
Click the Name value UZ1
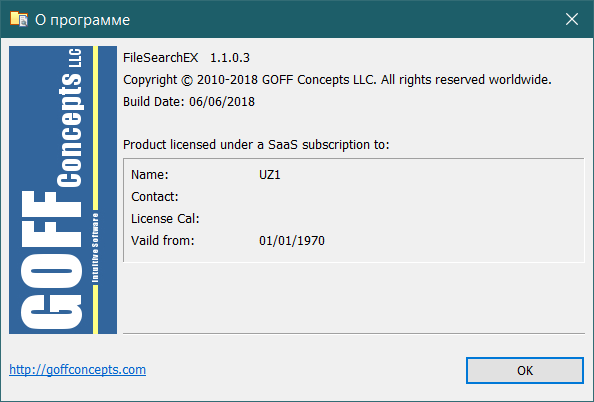tap(270, 175)
